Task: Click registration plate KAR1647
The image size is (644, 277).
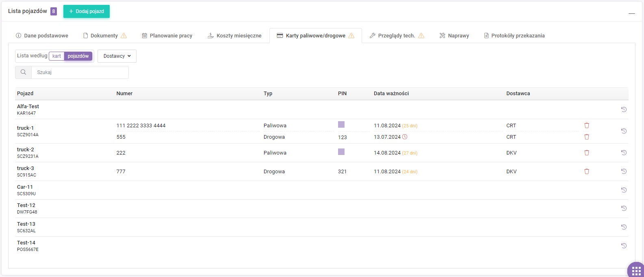Action: click(x=26, y=113)
